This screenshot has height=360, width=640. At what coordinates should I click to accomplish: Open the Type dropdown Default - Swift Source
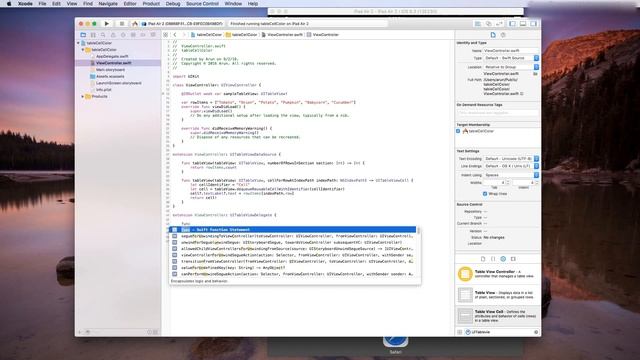pos(511,58)
